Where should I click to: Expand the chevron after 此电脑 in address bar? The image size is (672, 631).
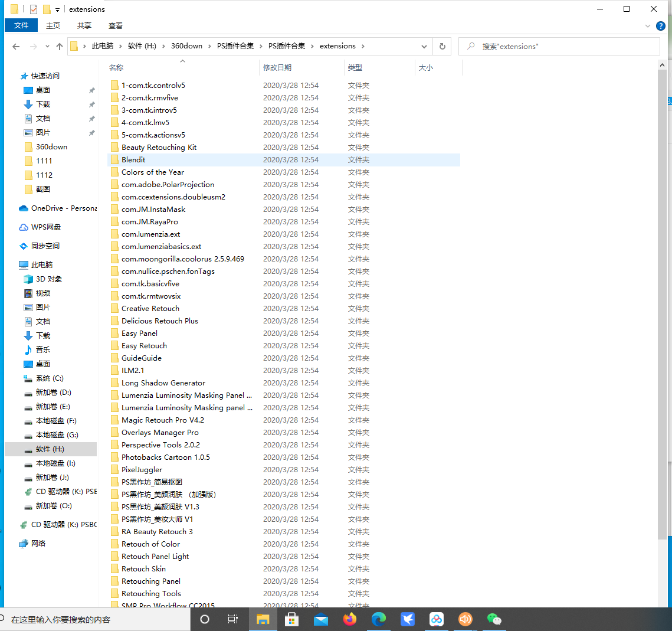(x=120, y=46)
